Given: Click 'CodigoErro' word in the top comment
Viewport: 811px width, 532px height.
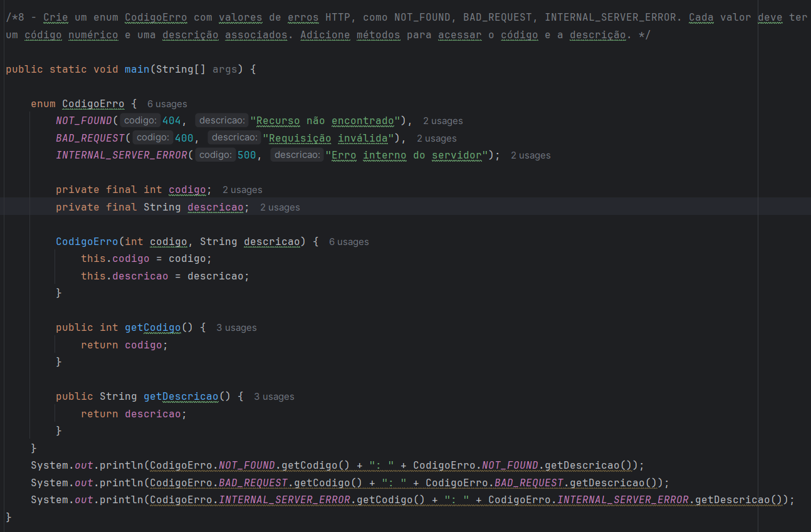Looking at the screenshot, I should 156,18.
